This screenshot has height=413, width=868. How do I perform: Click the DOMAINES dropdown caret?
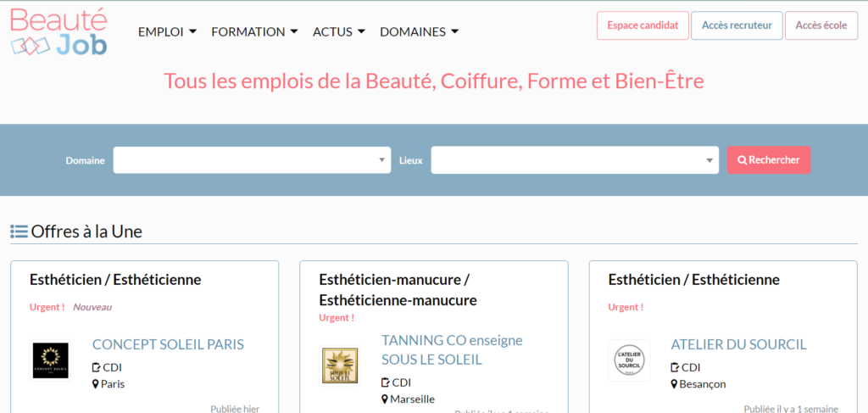click(x=454, y=31)
